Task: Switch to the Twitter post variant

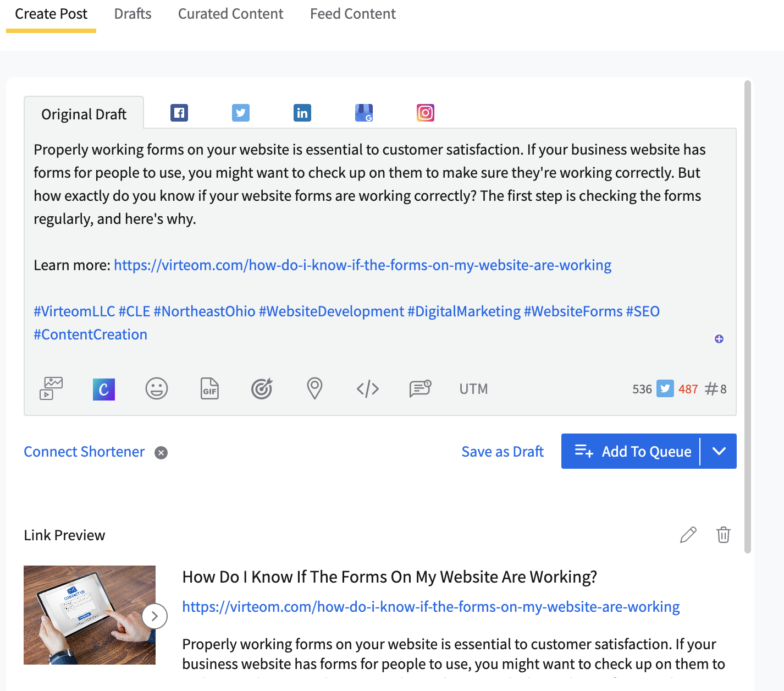Action: (x=241, y=113)
